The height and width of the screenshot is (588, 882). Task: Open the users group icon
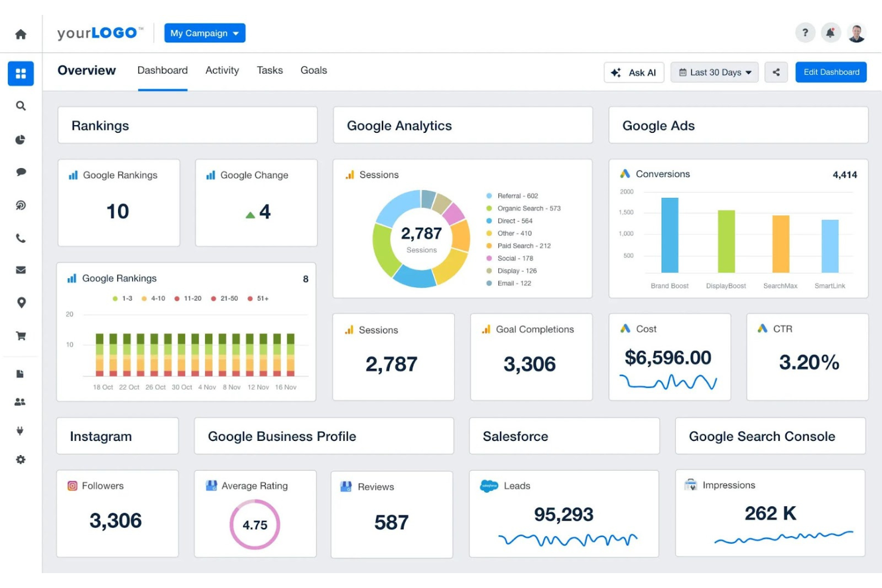(20, 402)
